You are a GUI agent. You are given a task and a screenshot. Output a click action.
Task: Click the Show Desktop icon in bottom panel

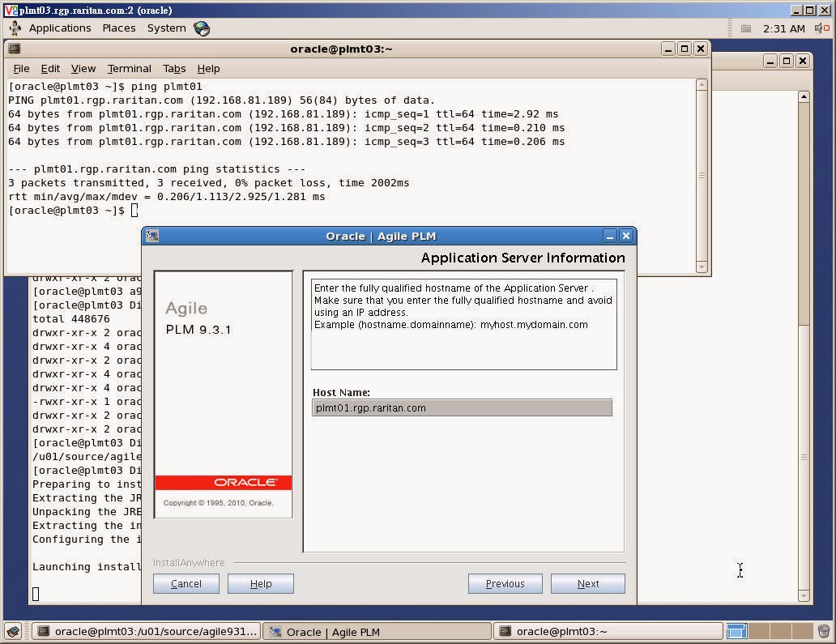[x=14, y=632]
